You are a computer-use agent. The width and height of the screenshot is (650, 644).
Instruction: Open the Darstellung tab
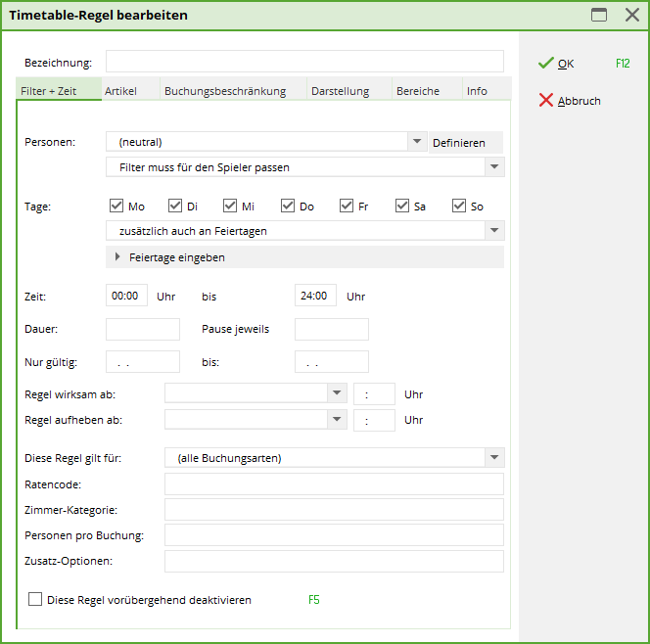[x=340, y=91]
